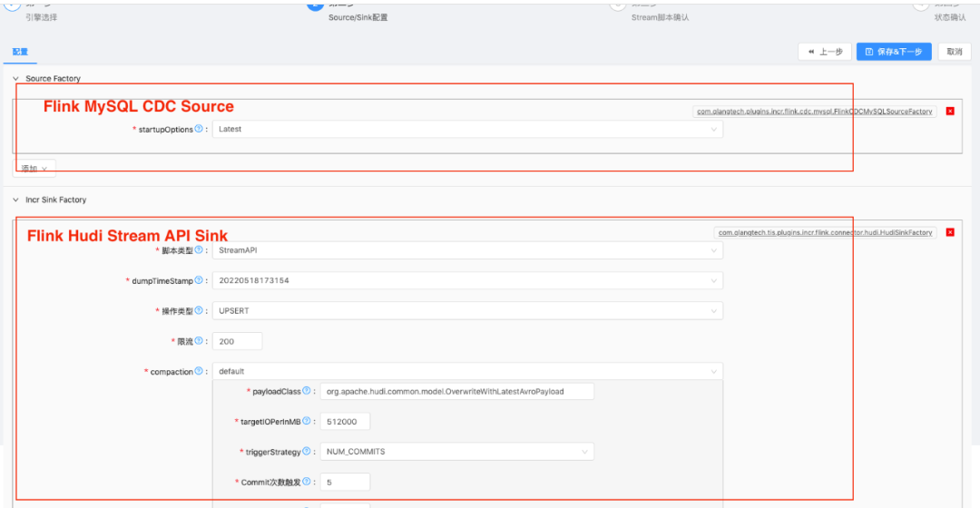Click the payloadClass input field
The width and height of the screenshot is (980, 508).
coord(456,391)
